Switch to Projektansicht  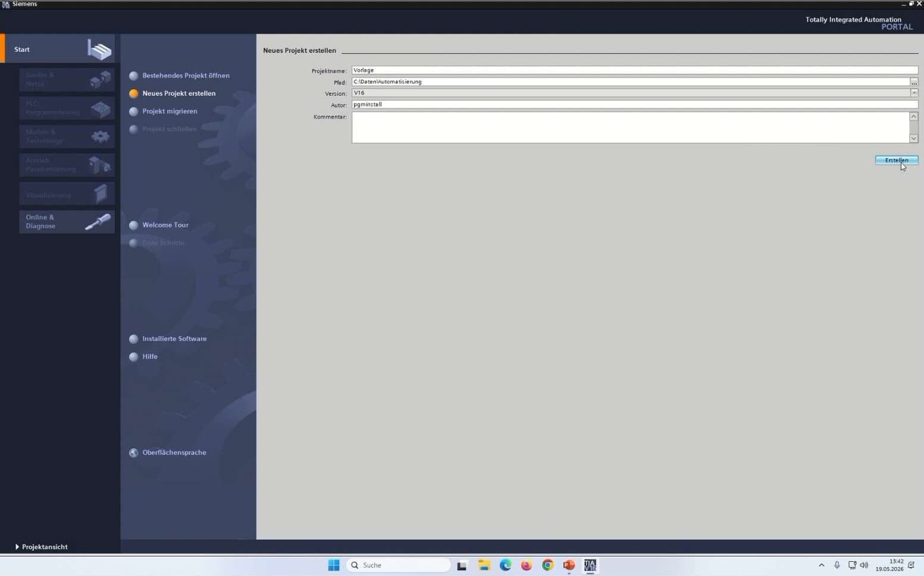[x=41, y=547]
